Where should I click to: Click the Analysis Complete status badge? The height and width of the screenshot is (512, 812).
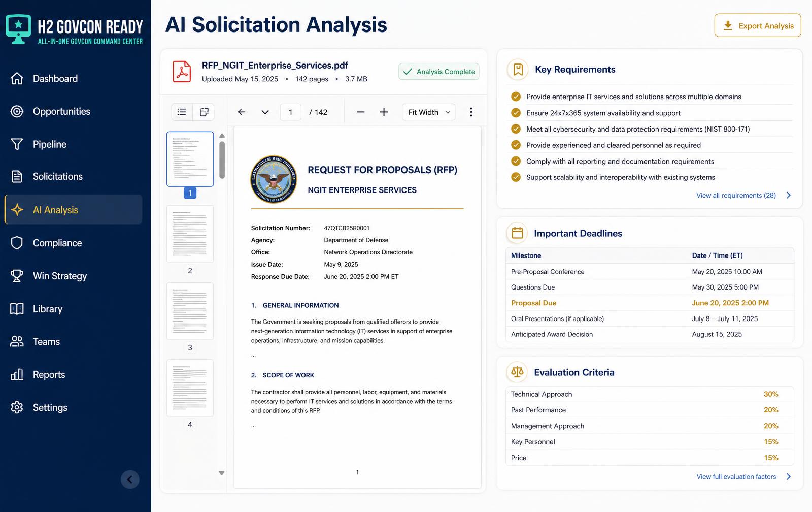coord(439,72)
